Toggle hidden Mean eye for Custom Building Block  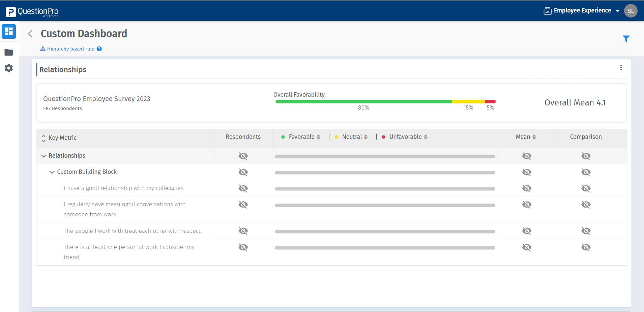coord(527,172)
